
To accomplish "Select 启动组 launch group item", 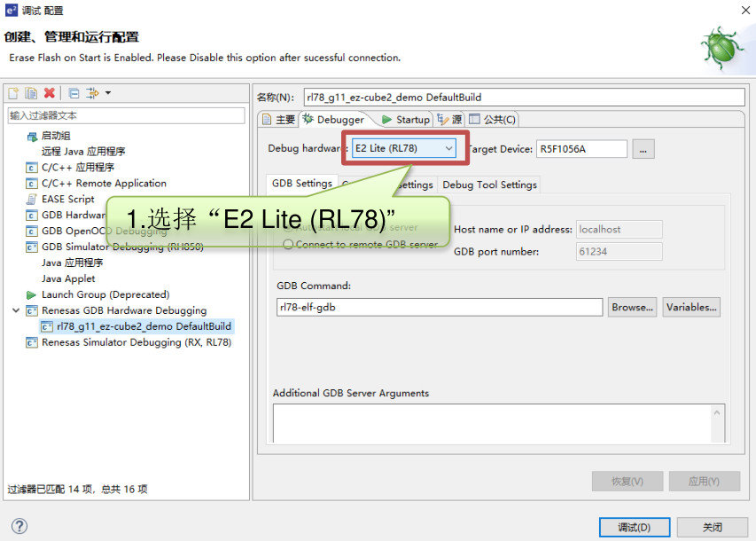I will (56, 136).
